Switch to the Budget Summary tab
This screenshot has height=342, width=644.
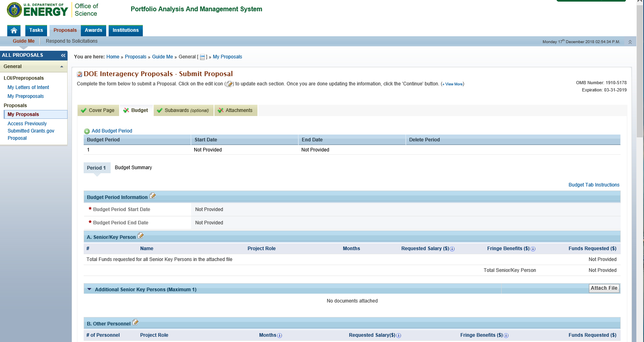click(134, 168)
